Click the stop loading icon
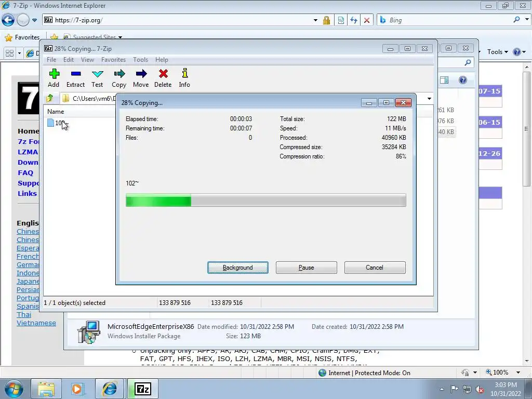Screen dimensions: 532x399 click(x=367, y=20)
